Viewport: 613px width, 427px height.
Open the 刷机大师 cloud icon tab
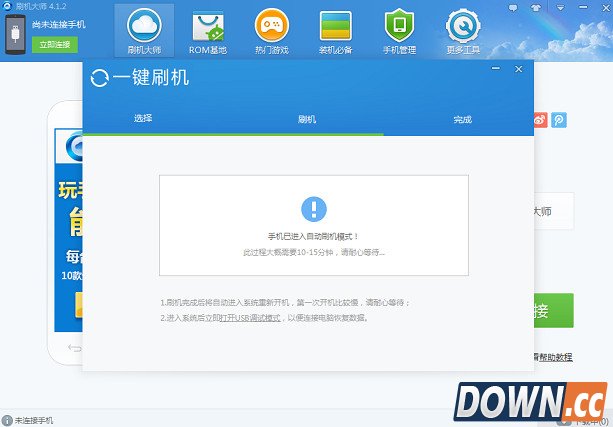(x=143, y=30)
